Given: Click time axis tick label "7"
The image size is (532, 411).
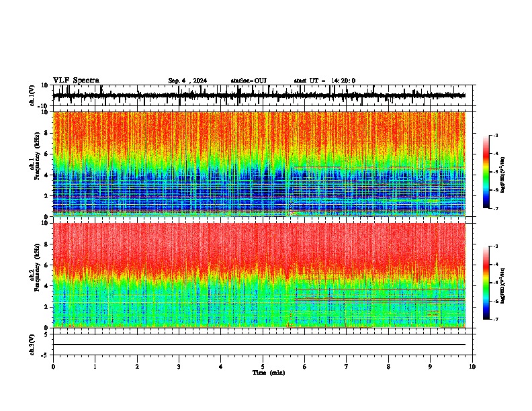Looking at the screenshot, I should click(347, 367).
